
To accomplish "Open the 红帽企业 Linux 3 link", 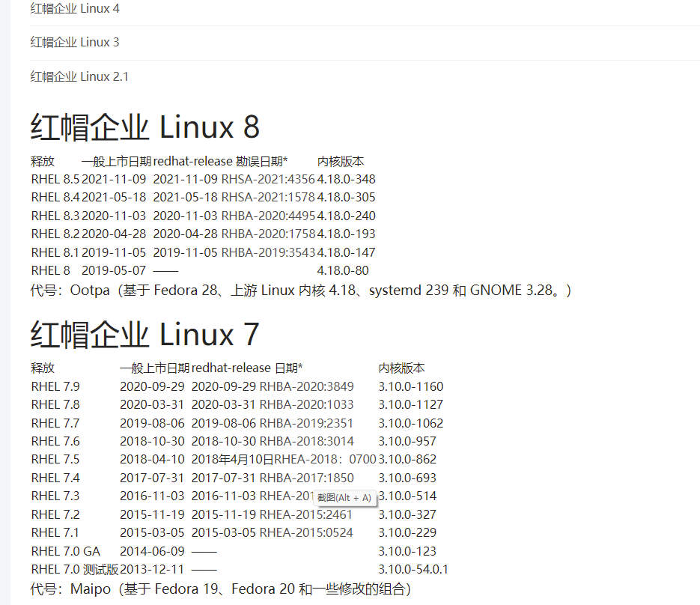I will 75,42.
